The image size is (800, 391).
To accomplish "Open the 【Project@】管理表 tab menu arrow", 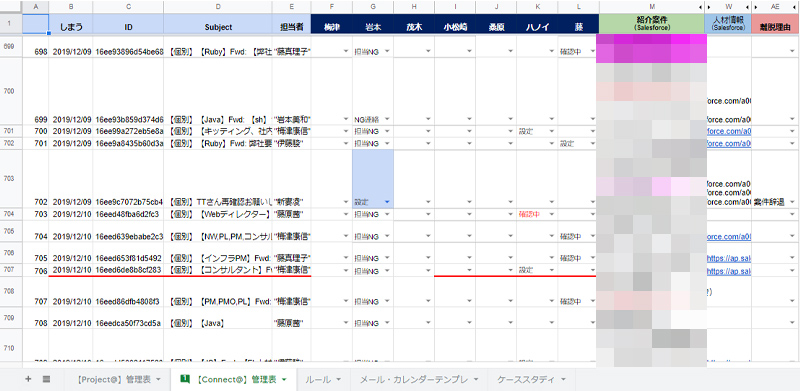I will 158,380.
